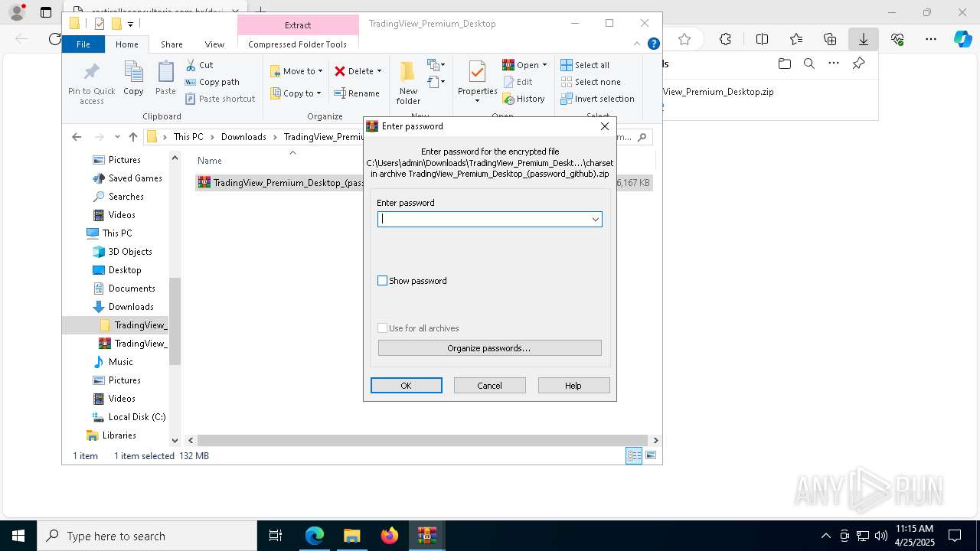Click the Rename ribbon command
Screen dimensions: 980x551
[x=357, y=93]
